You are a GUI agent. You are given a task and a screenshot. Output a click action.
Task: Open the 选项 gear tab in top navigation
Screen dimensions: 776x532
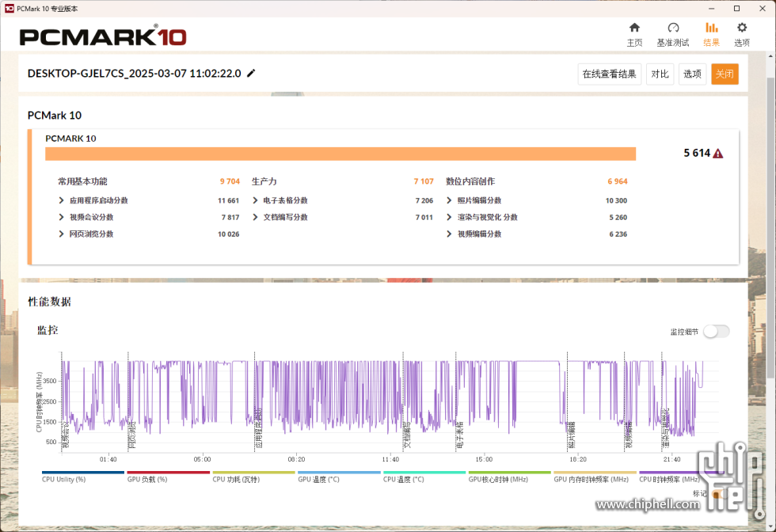(x=742, y=35)
